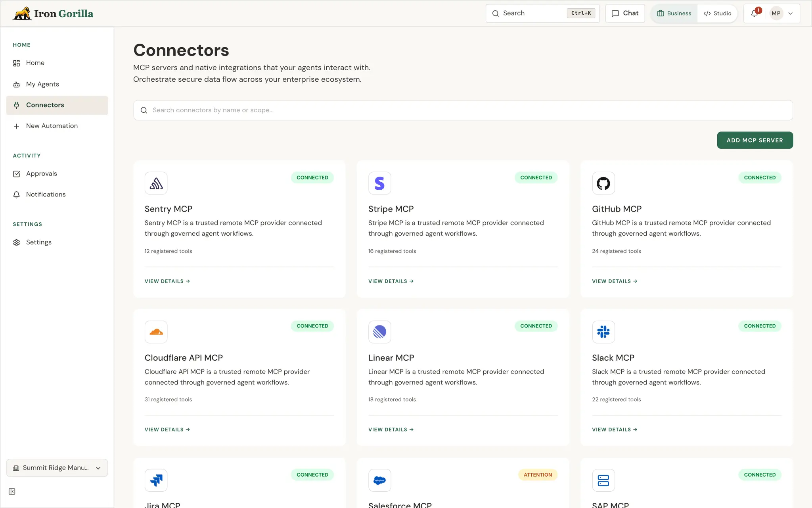Switch to Studio mode
Viewport: 812px width, 508px height.
[x=717, y=13]
